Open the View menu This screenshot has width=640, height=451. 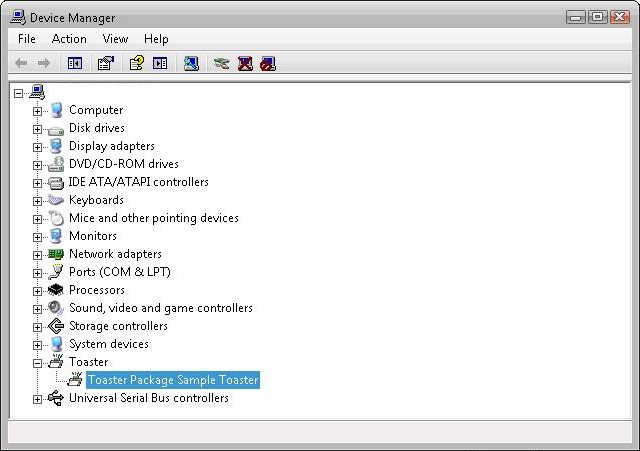pyautogui.click(x=116, y=39)
